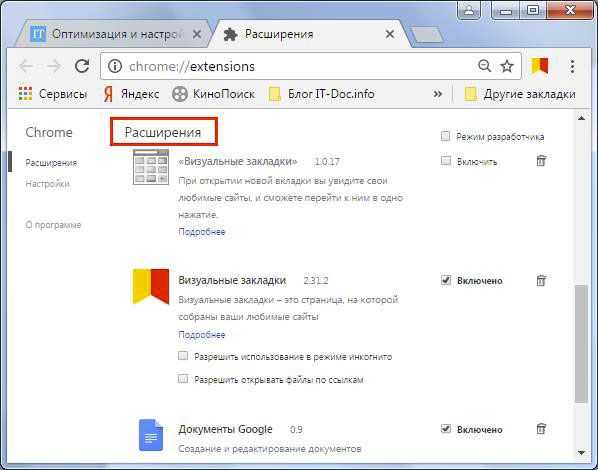Open Подробнее link under first extension

tap(202, 232)
